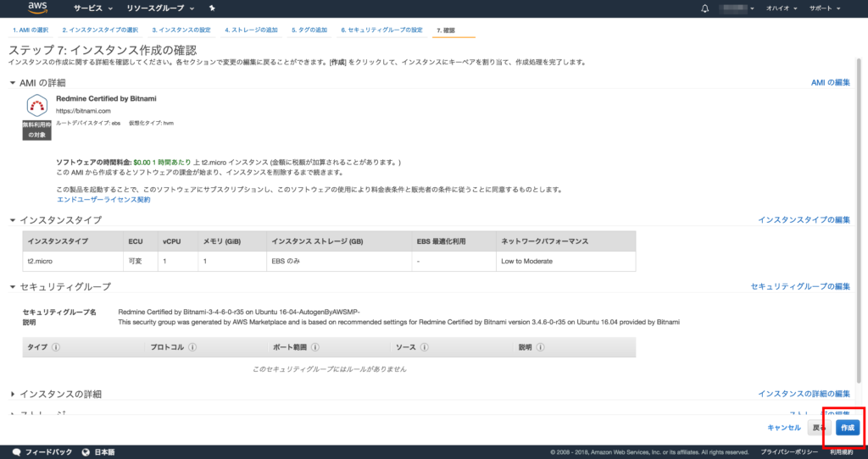Open the notifications bell
This screenshot has width=868, height=459.
704,8
